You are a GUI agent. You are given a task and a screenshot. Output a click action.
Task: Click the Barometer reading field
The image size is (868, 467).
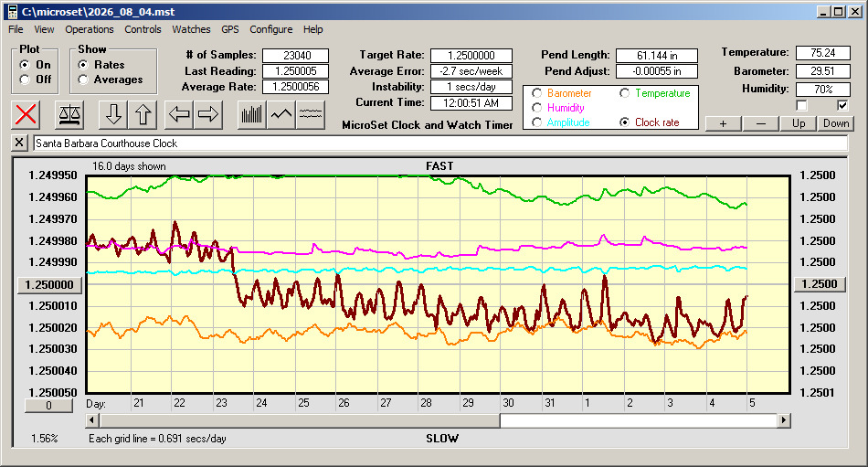pos(822,71)
